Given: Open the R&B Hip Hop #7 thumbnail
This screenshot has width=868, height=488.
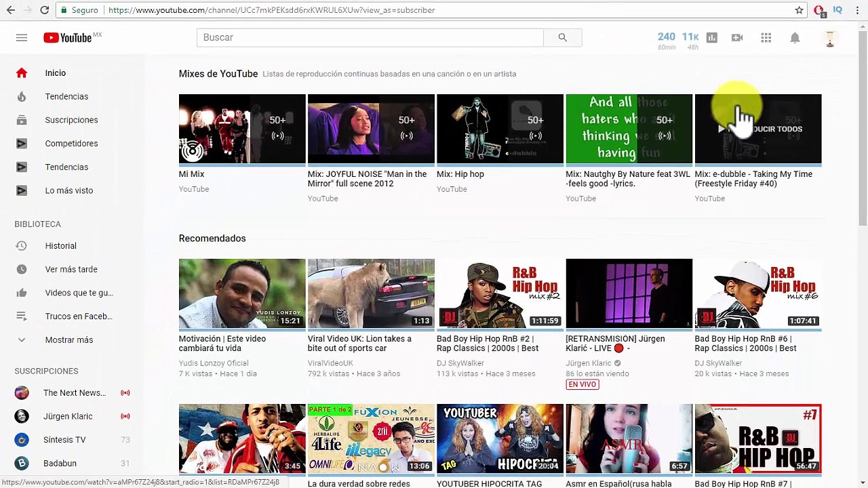Looking at the screenshot, I should coord(758,439).
